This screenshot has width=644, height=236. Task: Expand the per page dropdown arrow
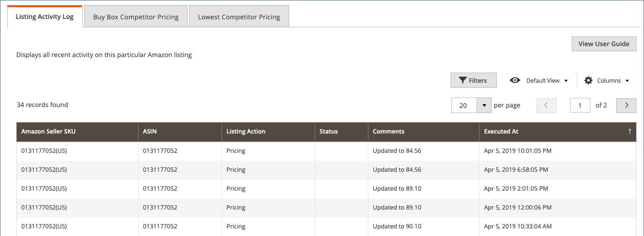click(484, 105)
